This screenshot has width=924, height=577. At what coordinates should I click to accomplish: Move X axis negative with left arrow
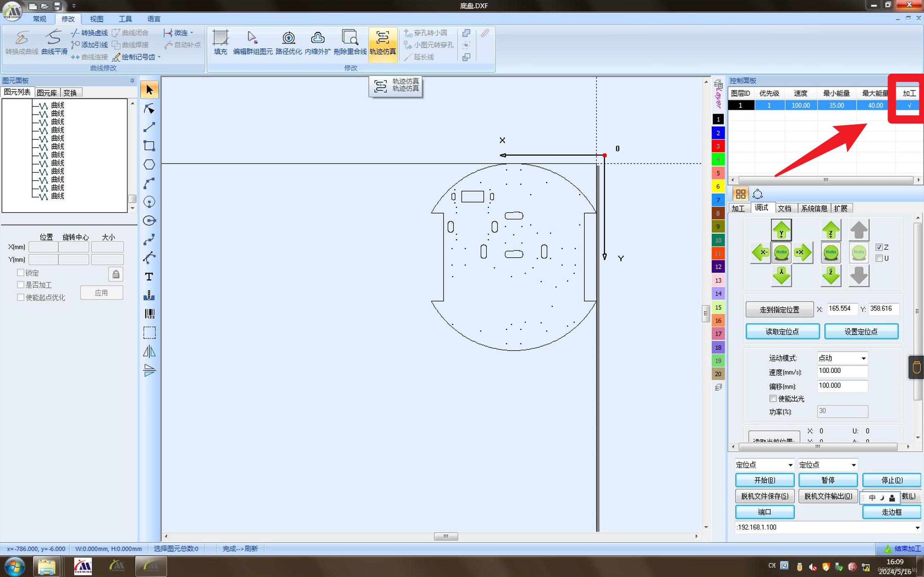[760, 252]
